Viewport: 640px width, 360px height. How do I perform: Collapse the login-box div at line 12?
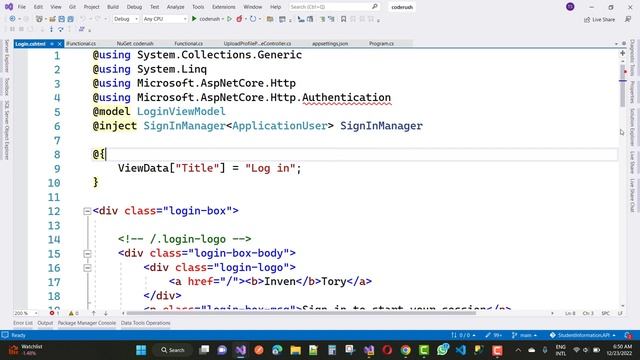click(x=87, y=211)
